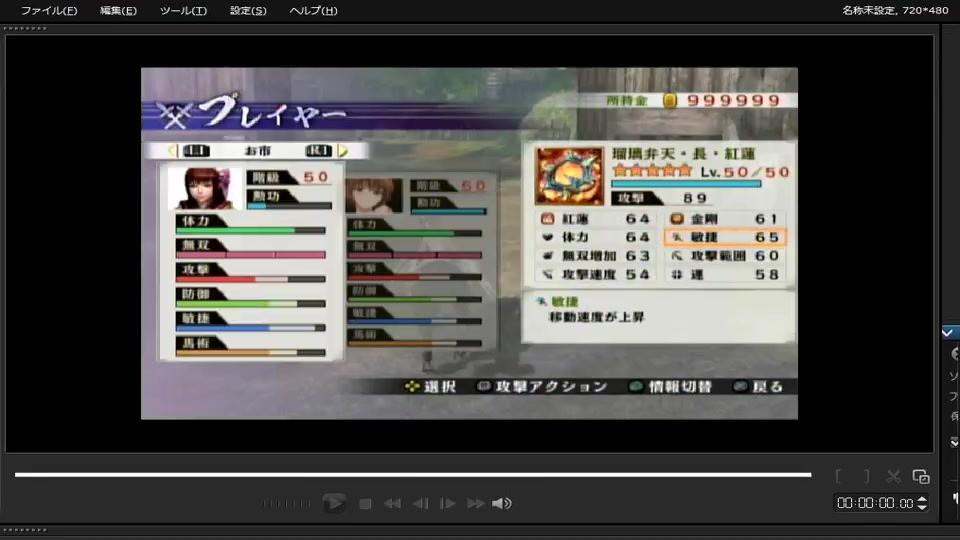Image resolution: width=960 pixels, height=540 pixels.
Task: Open the 設定(S) menu
Action: click(x=248, y=10)
